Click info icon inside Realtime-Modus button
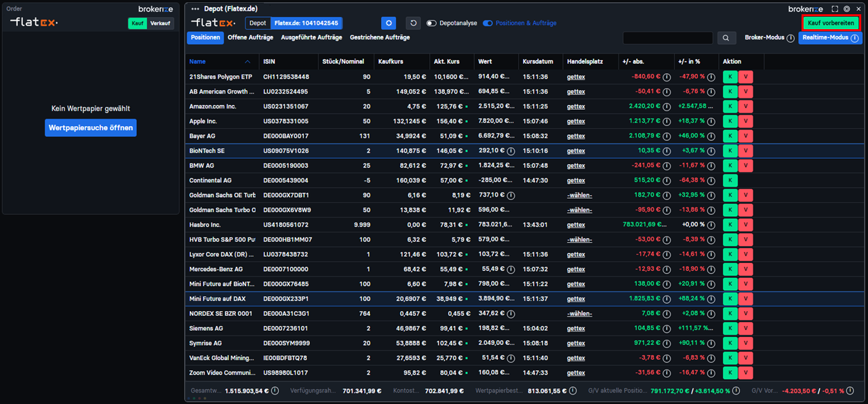868x404 pixels. click(854, 38)
